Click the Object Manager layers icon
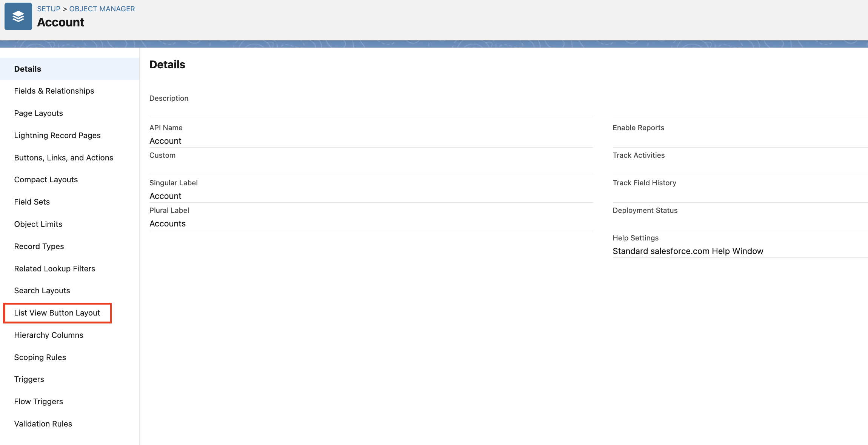 [18, 17]
